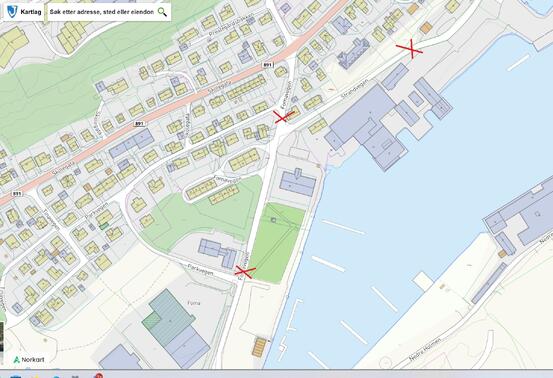This screenshot has height=378, width=553.
Task: Click the orange boathouse by the marina
Action: (x=260, y=347)
